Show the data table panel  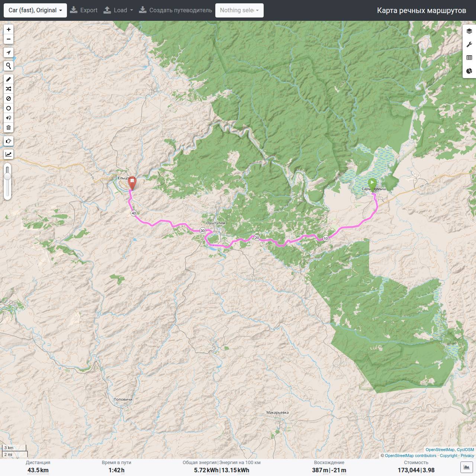(469, 58)
